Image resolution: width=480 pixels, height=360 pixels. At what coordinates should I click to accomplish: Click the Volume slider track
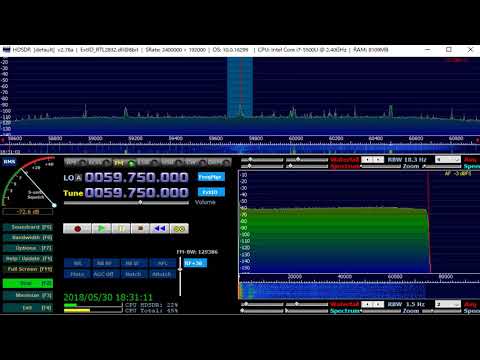[126, 203]
